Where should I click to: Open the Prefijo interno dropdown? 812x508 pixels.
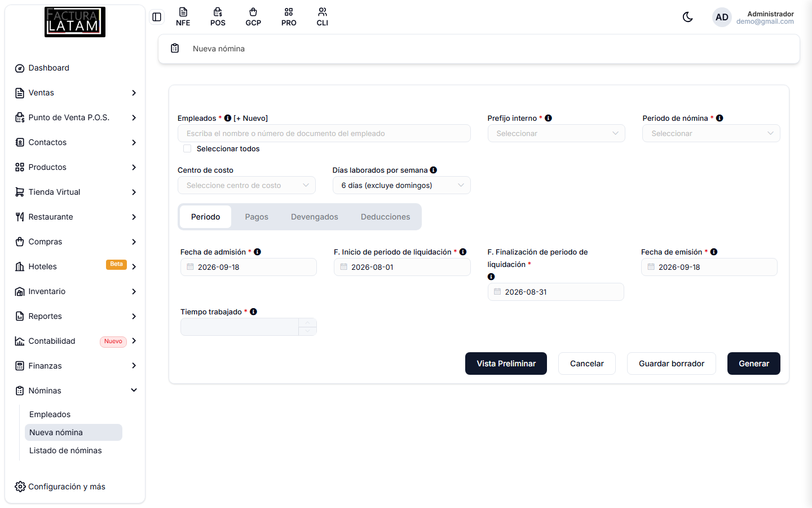[x=557, y=133]
